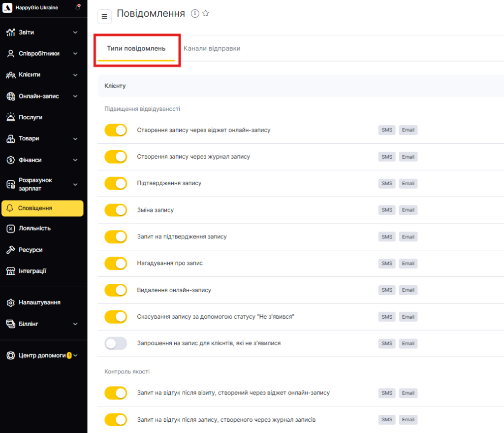504x433 pixels.
Task: Turn off Нагадування про запис toggle
Action: pyautogui.click(x=116, y=264)
